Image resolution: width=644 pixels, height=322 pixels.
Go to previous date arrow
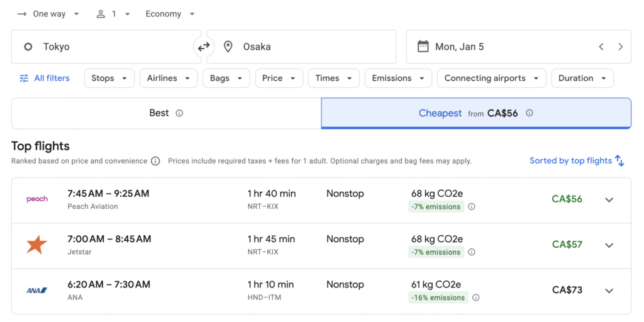601,47
